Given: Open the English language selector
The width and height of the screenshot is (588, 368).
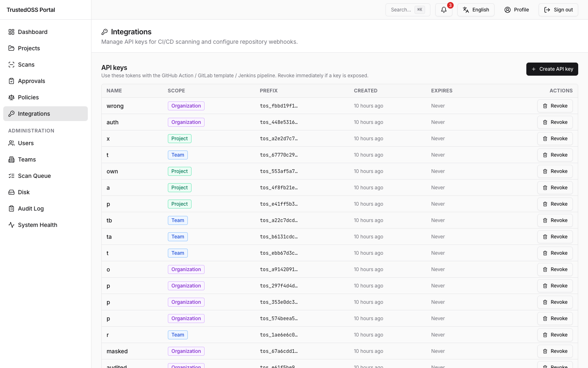Looking at the screenshot, I should [x=476, y=10].
